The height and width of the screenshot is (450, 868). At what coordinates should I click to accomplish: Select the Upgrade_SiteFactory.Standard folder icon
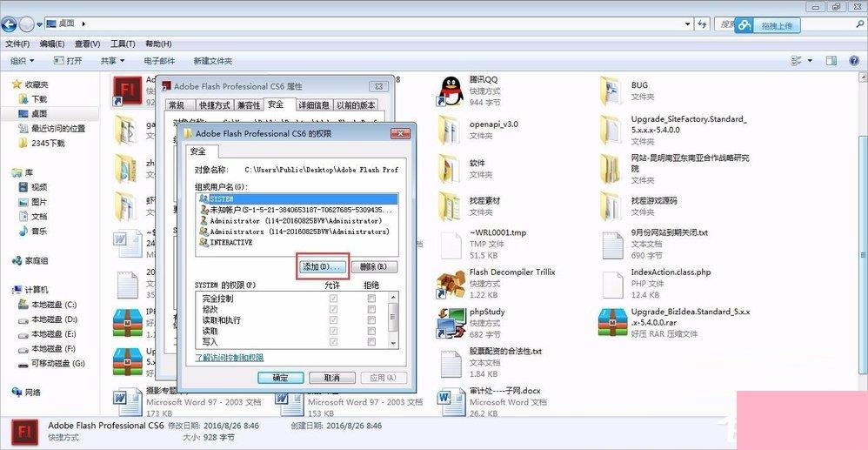(x=613, y=130)
